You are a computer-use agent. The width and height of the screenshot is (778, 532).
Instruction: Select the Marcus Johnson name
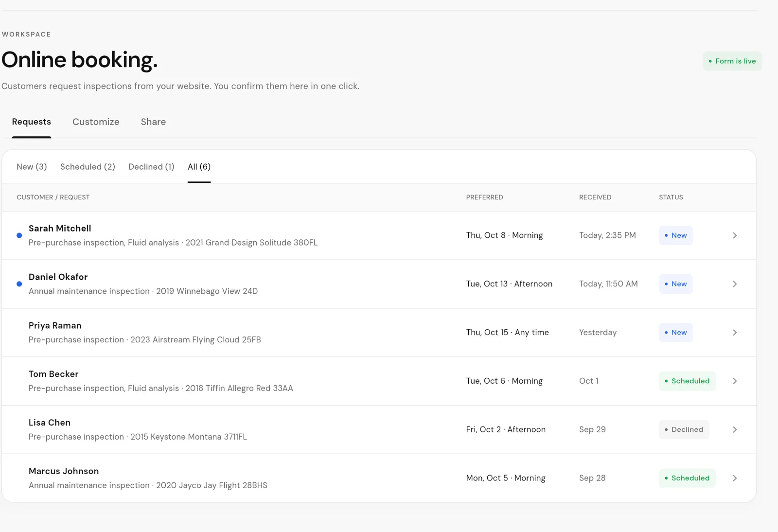pyautogui.click(x=64, y=472)
